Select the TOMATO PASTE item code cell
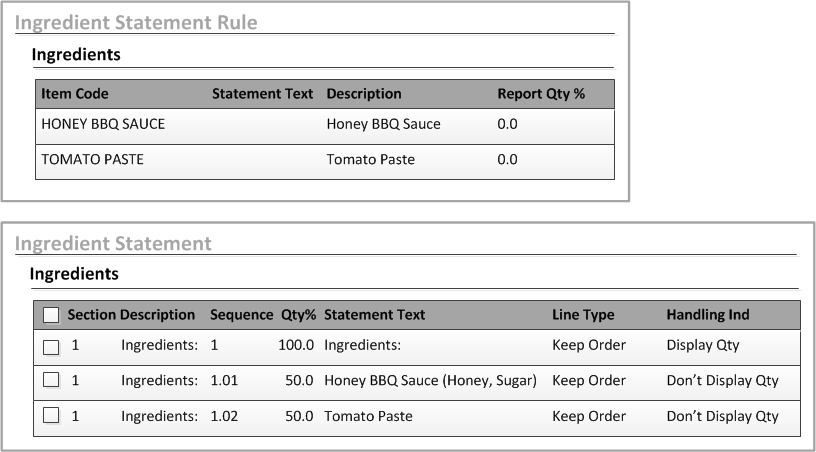Image resolution: width=816 pixels, height=452 pixels. (92, 160)
